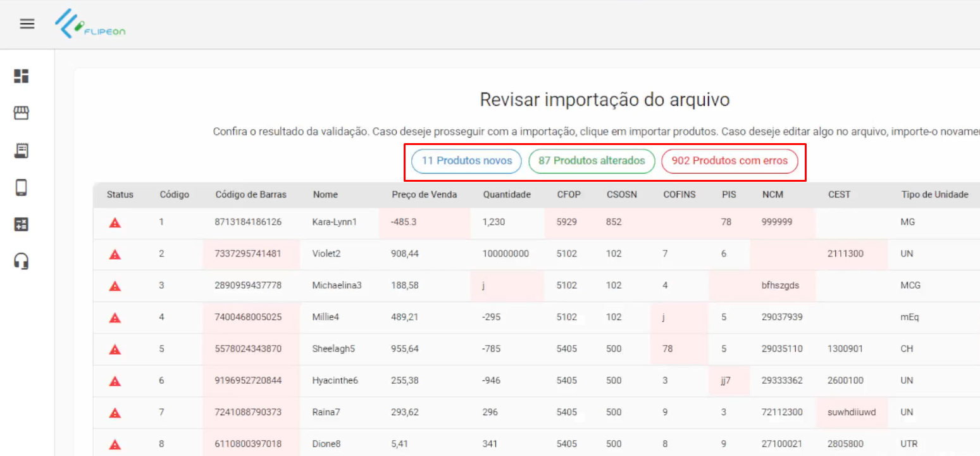Click the error warning icon for Violet2

click(x=115, y=254)
